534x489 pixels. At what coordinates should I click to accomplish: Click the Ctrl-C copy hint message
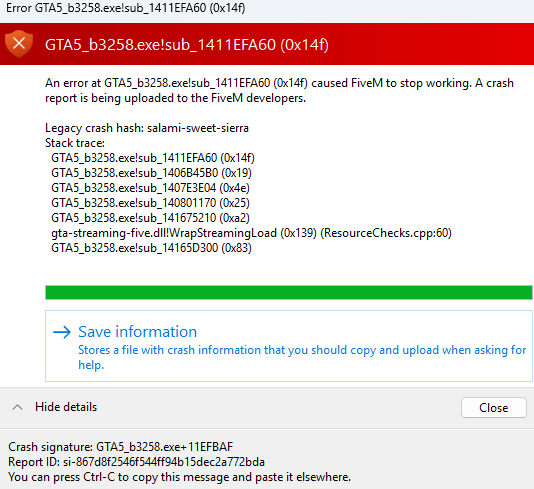coord(179,477)
